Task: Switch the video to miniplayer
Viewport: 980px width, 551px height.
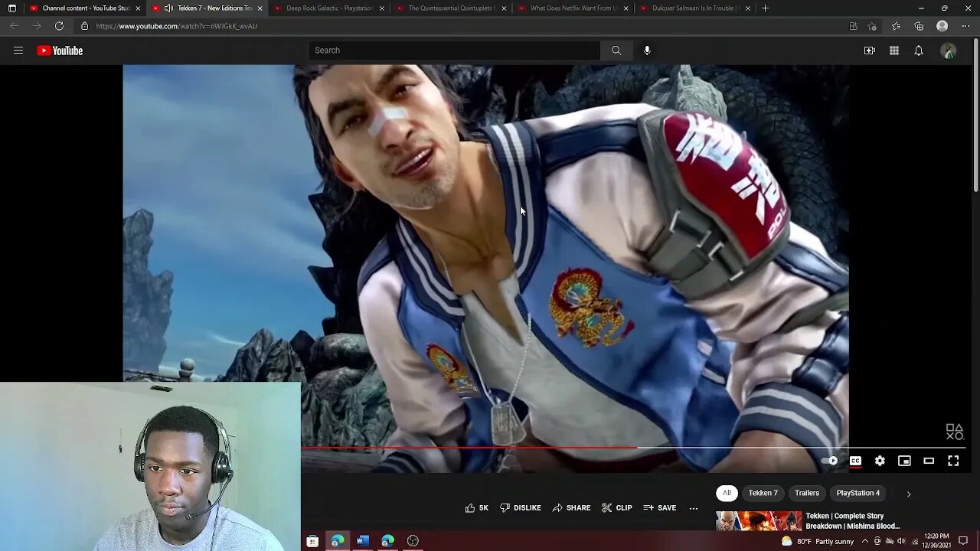Action: point(904,461)
